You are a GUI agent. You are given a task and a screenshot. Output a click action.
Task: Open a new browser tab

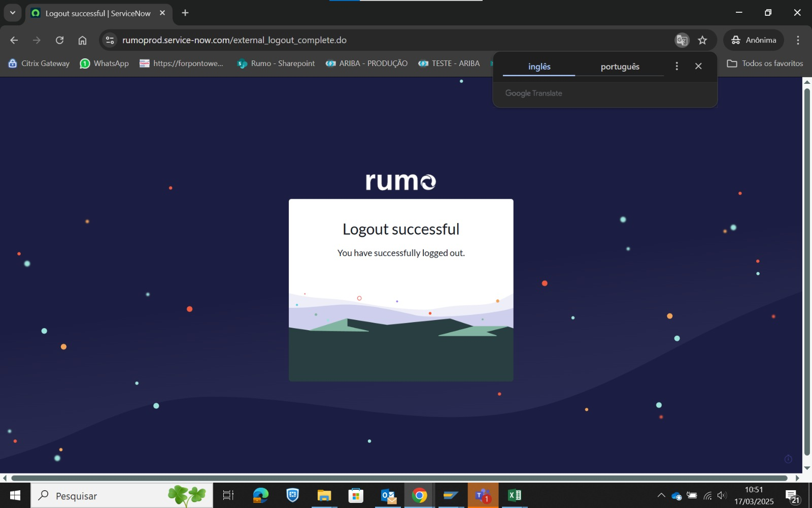pyautogui.click(x=185, y=13)
